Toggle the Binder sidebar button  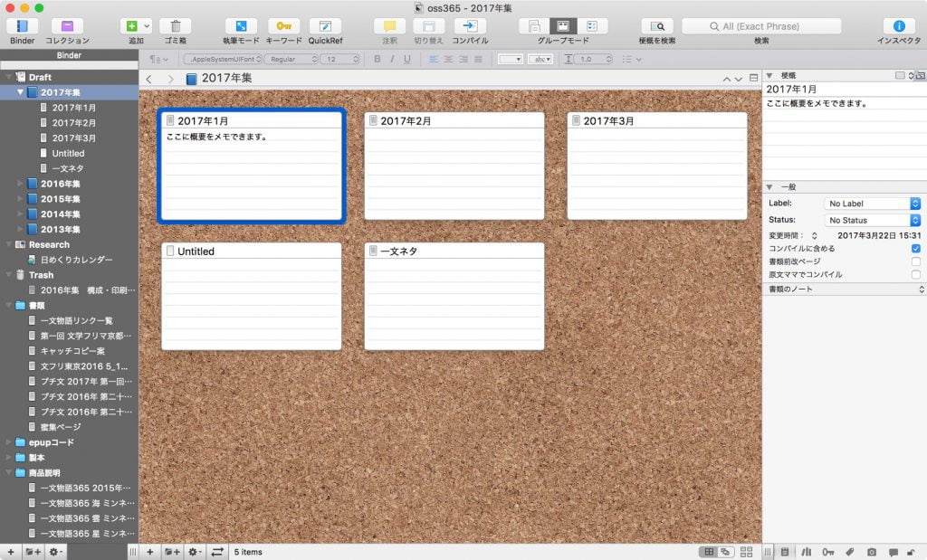point(22,26)
